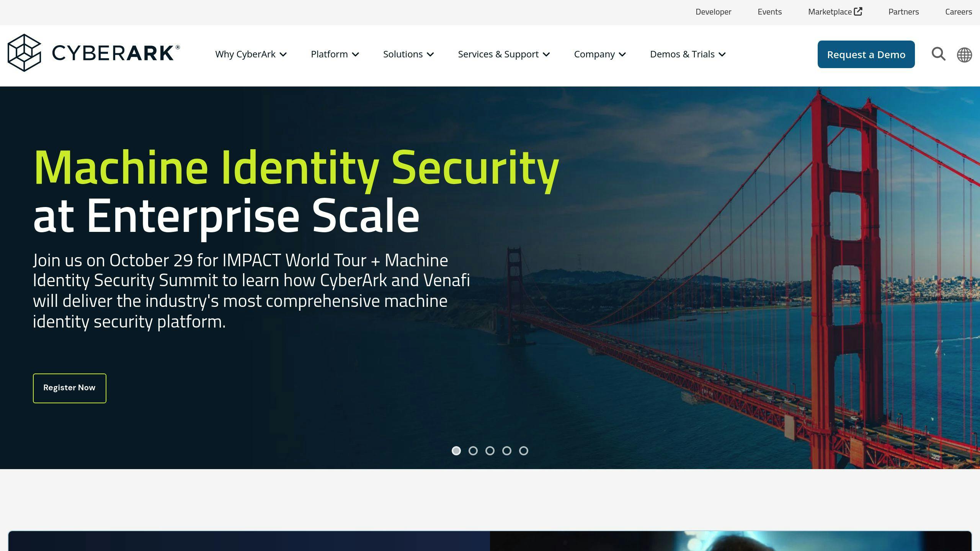This screenshot has height=551, width=980.
Task: Open the Careers link
Action: coord(958,12)
